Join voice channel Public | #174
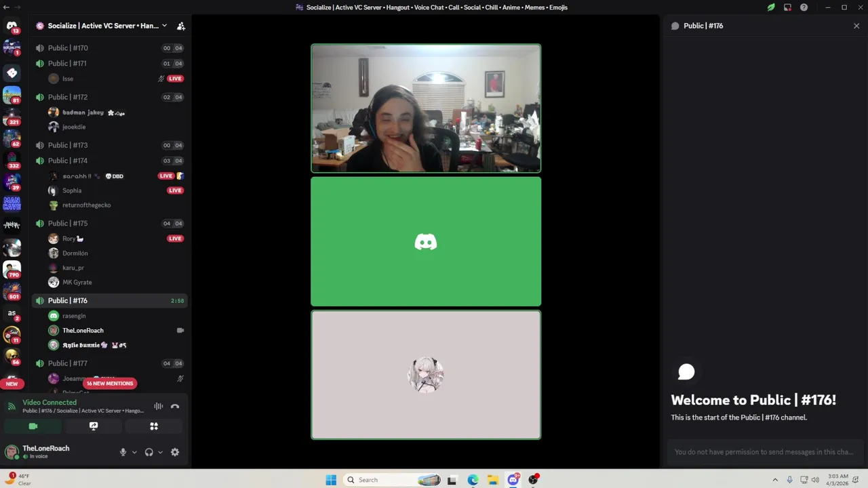This screenshot has height=488, width=868. 108,161
